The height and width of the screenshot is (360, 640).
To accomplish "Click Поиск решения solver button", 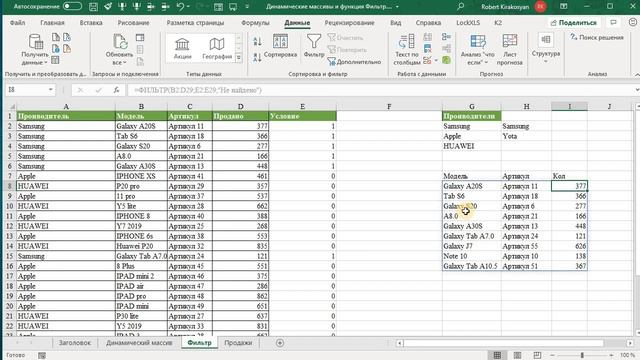I will 597,37.
